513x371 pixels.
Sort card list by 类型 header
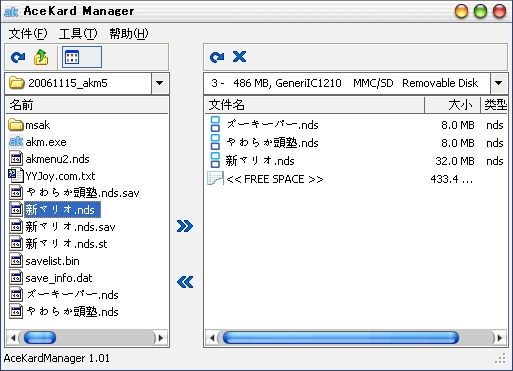pos(494,105)
